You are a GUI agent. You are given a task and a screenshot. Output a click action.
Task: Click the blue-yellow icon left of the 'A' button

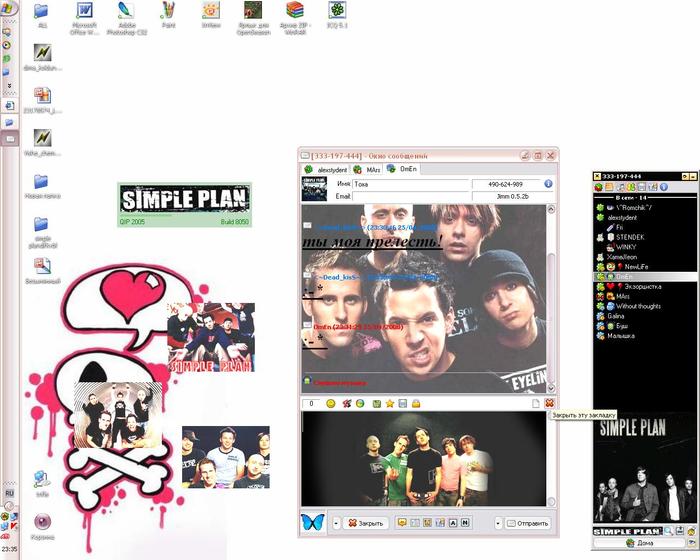440,522
